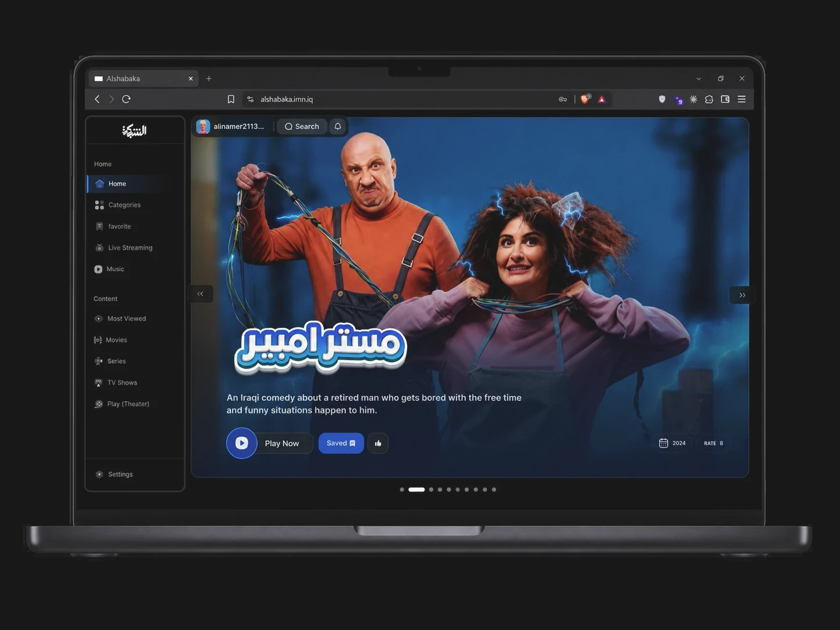
Task: Open the browser hamburger menu
Action: [741, 99]
